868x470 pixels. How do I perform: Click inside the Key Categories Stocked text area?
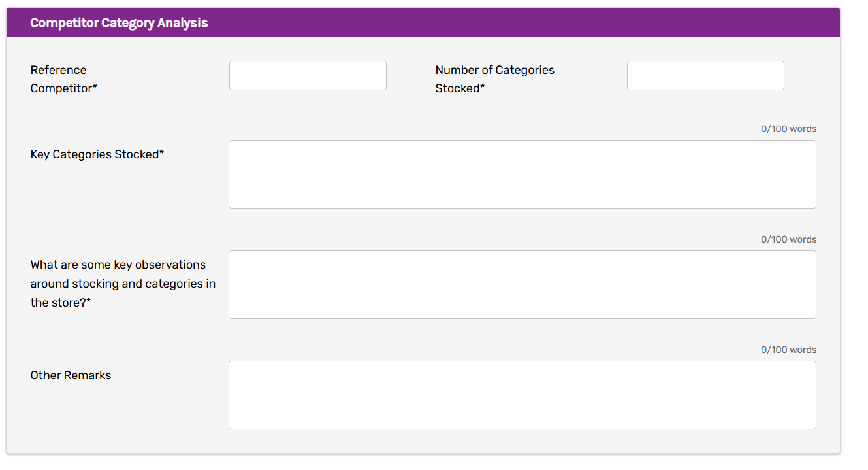click(x=522, y=174)
